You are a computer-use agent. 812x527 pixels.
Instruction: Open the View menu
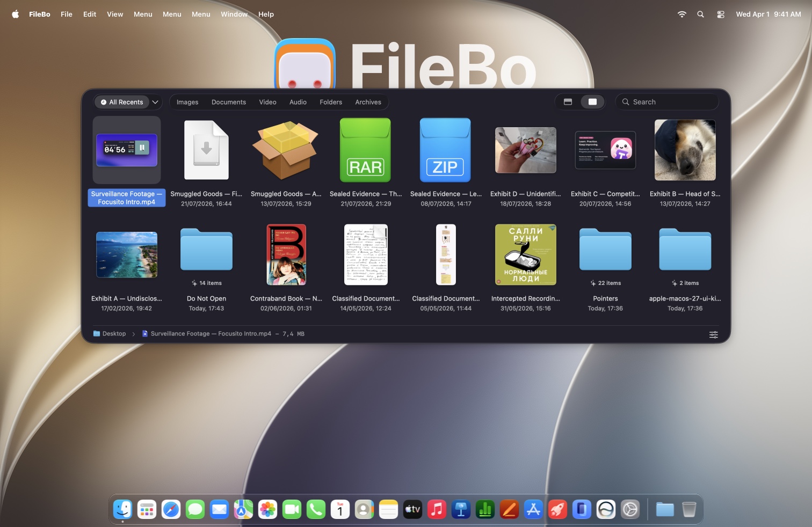[115, 14]
